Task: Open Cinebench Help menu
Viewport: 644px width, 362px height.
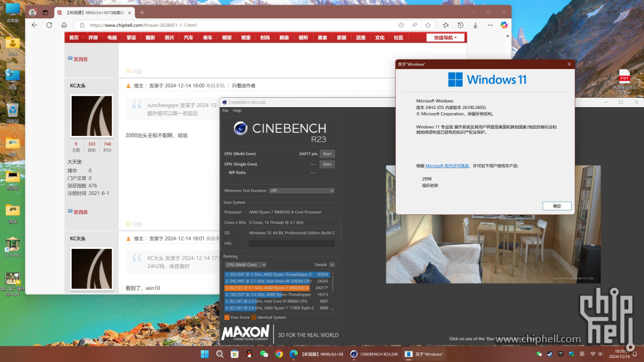Action: [237, 110]
